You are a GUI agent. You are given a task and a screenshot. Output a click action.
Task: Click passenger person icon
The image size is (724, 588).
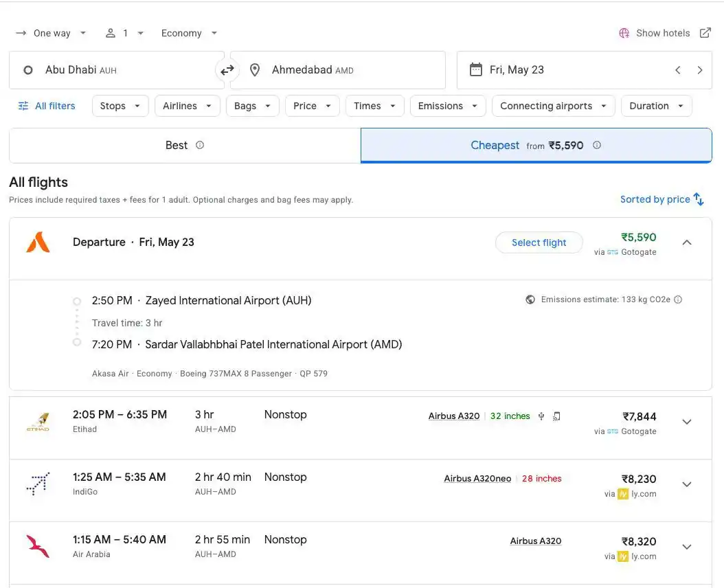(111, 33)
